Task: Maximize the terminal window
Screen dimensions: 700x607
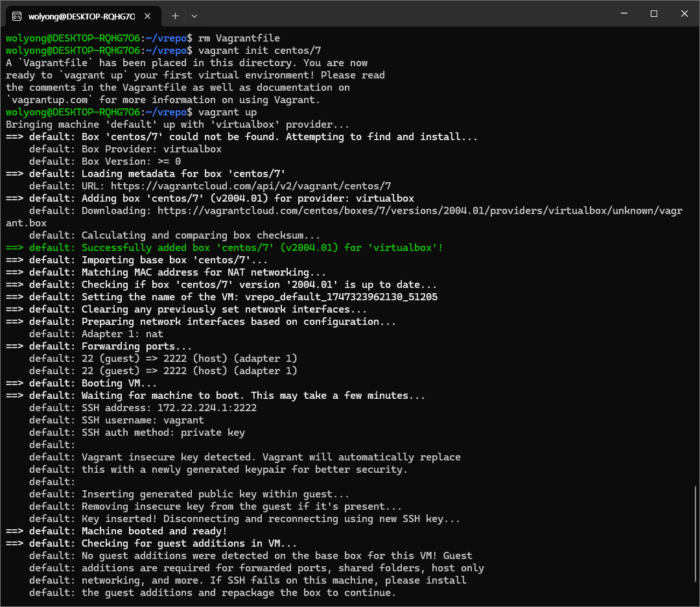Action: tap(654, 14)
